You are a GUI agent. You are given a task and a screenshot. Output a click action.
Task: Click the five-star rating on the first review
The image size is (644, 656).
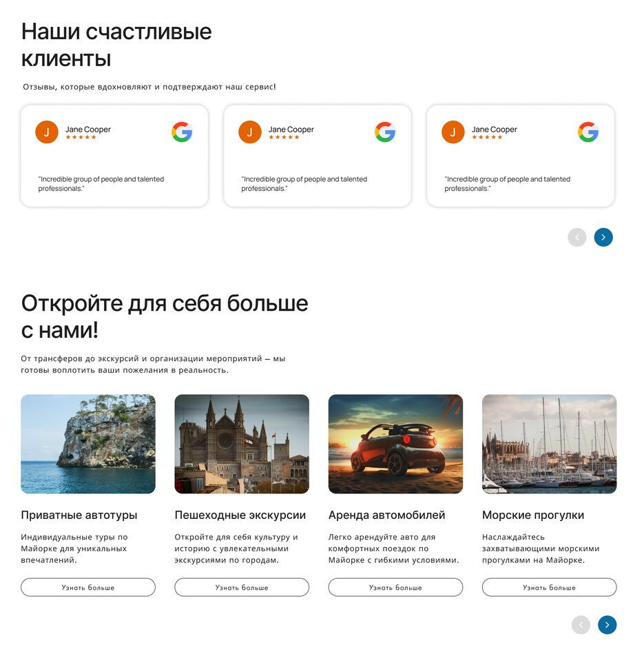click(x=82, y=137)
